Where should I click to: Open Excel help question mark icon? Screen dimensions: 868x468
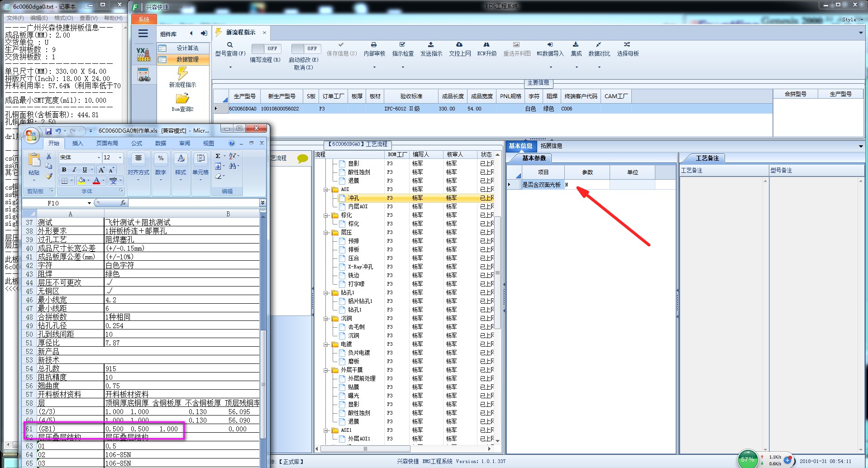[x=232, y=143]
